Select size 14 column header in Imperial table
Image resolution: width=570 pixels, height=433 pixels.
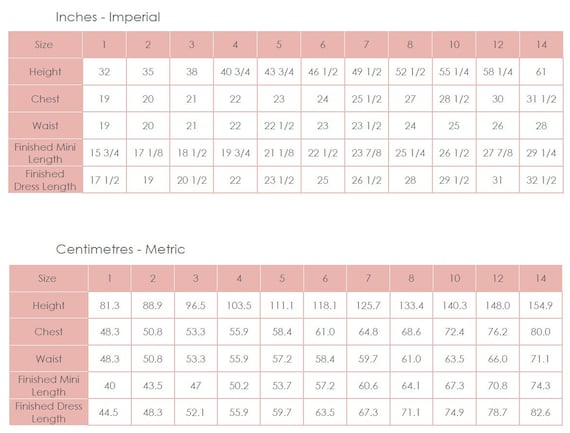(x=541, y=45)
